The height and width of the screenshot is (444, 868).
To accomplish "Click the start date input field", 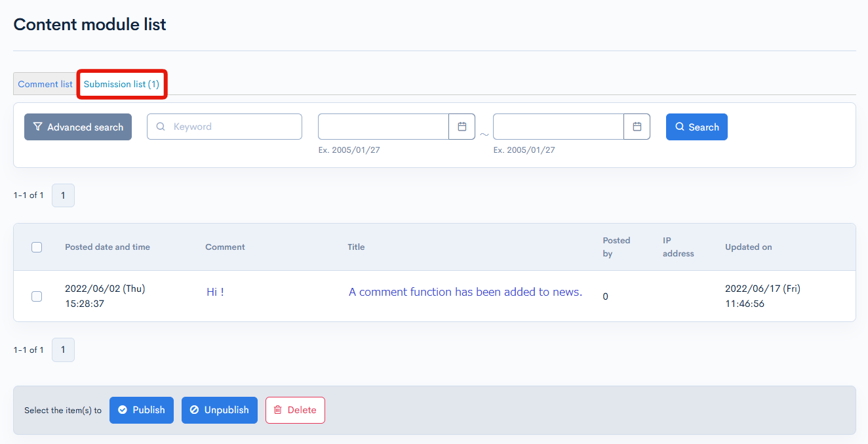I will [x=383, y=127].
